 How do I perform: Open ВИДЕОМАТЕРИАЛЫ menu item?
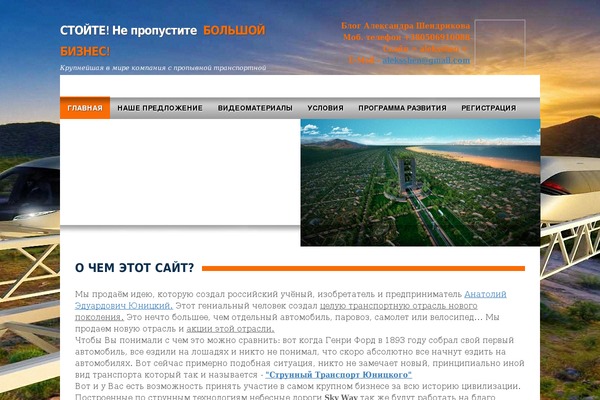255,108
